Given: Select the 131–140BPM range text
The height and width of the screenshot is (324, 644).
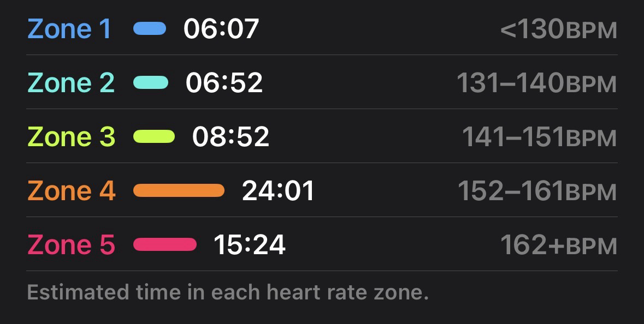Looking at the screenshot, I should tap(536, 83).
